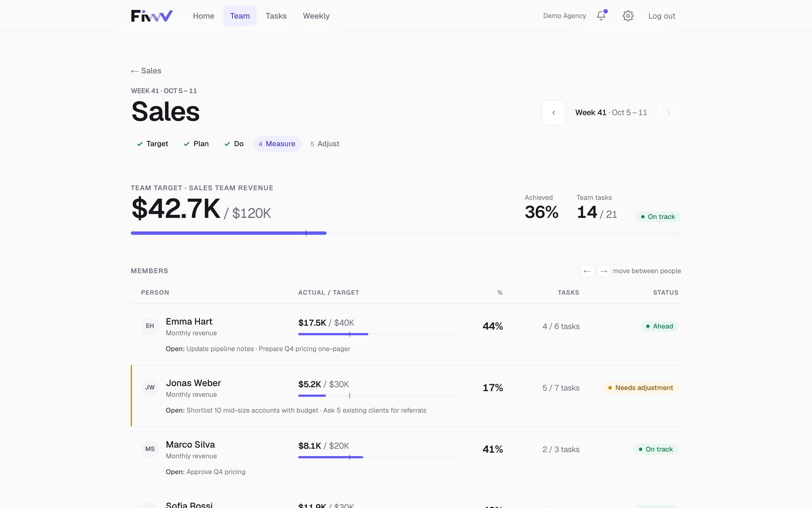812x508 pixels.
Task: Select the Target step
Action: [153, 144]
